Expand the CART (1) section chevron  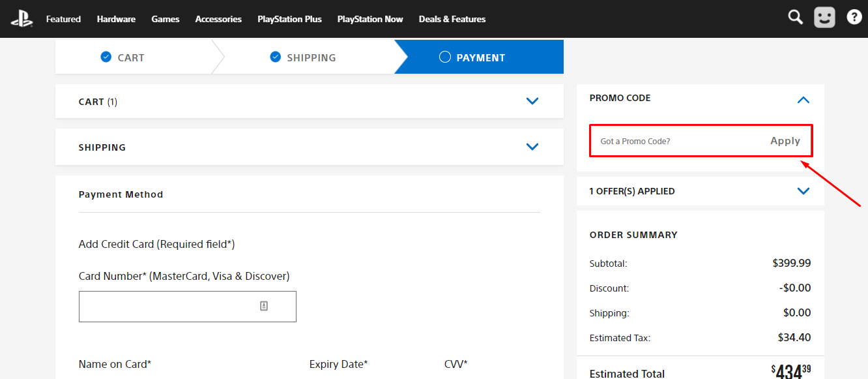532,101
